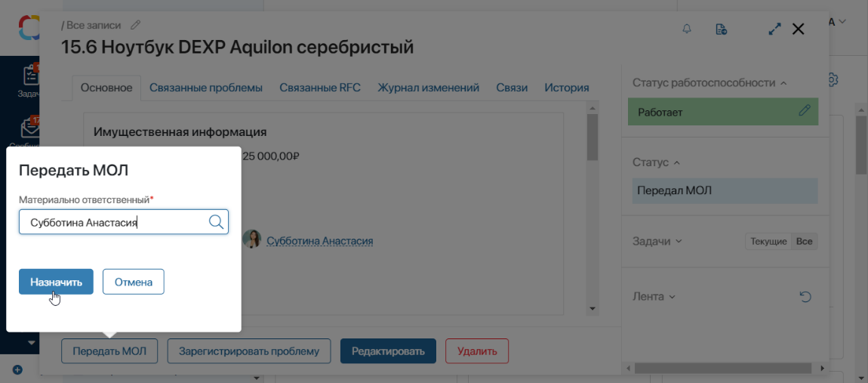Switch to the Основное tab
This screenshot has height=383, width=868.
click(x=106, y=88)
